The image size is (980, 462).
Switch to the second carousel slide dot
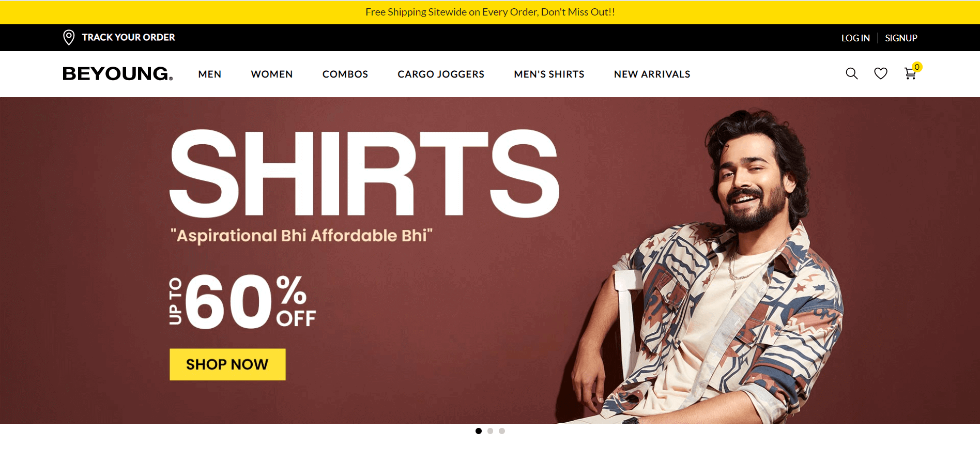pos(490,431)
